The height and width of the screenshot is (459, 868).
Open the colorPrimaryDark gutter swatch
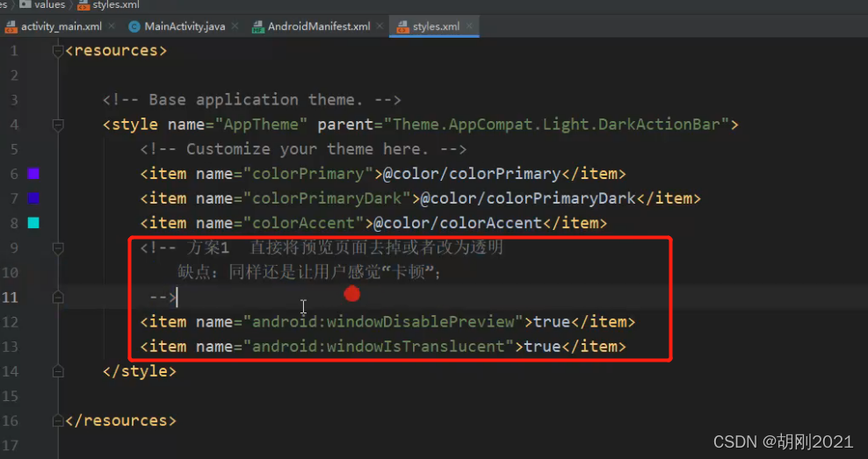pos(33,198)
